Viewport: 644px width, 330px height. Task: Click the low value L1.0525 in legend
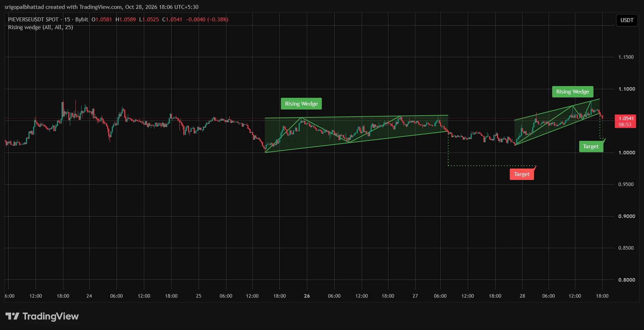[149, 20]
